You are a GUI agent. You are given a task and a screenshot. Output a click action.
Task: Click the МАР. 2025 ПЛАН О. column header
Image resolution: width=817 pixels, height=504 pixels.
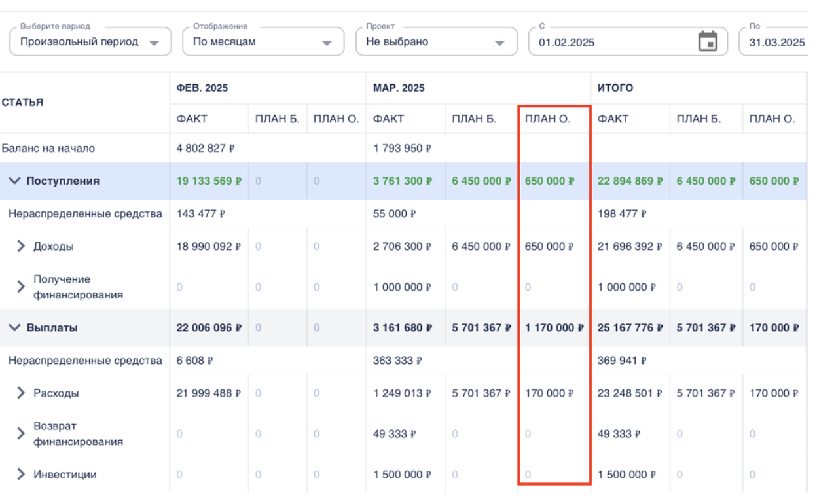tap(547, 119)
